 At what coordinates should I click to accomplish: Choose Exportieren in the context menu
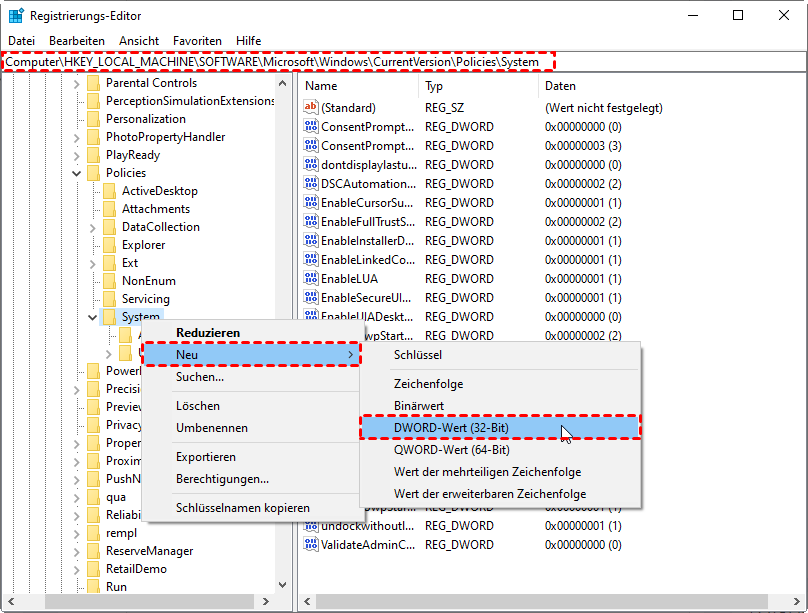[250, 457]
